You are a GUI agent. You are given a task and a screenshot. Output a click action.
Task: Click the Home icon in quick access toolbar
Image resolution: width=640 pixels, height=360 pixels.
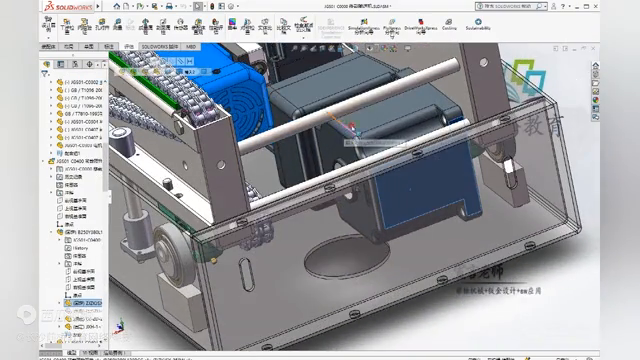(117, 6)
